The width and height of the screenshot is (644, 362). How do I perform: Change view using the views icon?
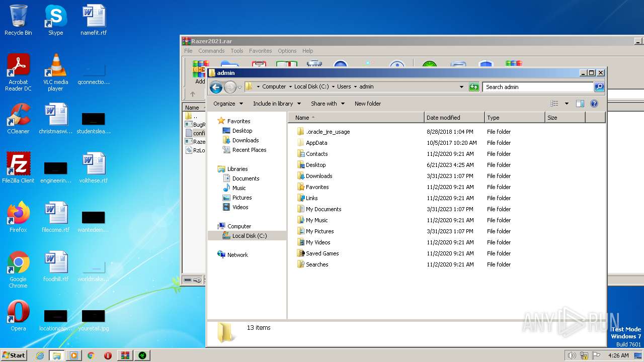(x=554, y=104)
